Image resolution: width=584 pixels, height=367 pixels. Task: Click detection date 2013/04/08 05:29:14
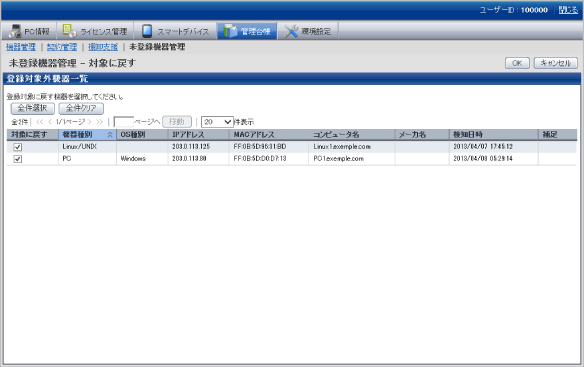pos(483,159)
